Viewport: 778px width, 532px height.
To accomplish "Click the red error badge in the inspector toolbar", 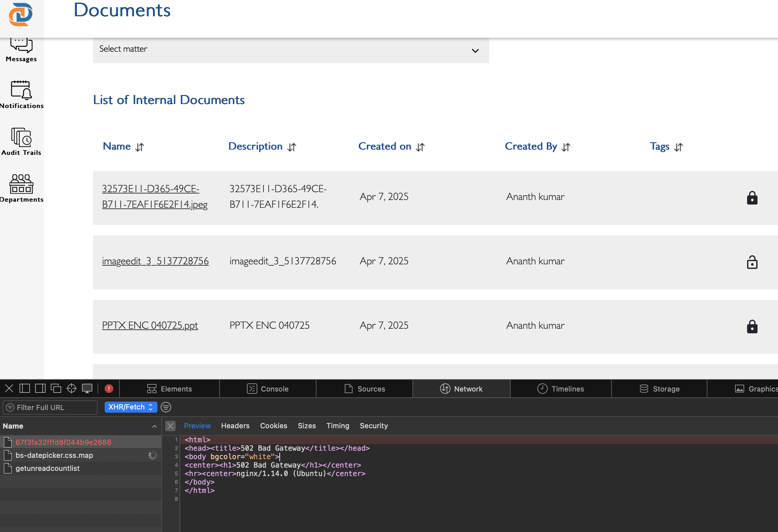I will point(108,388).
